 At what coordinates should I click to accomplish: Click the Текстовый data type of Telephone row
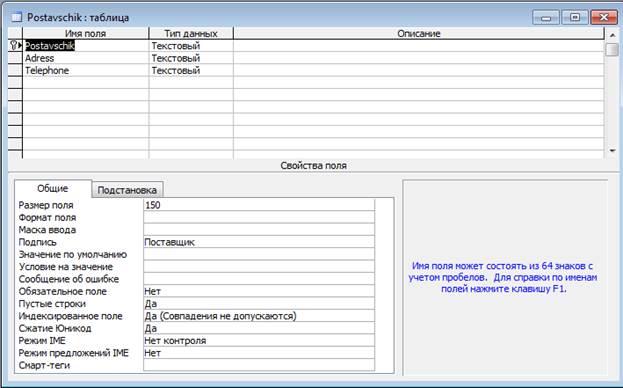(x=191, y=70)
